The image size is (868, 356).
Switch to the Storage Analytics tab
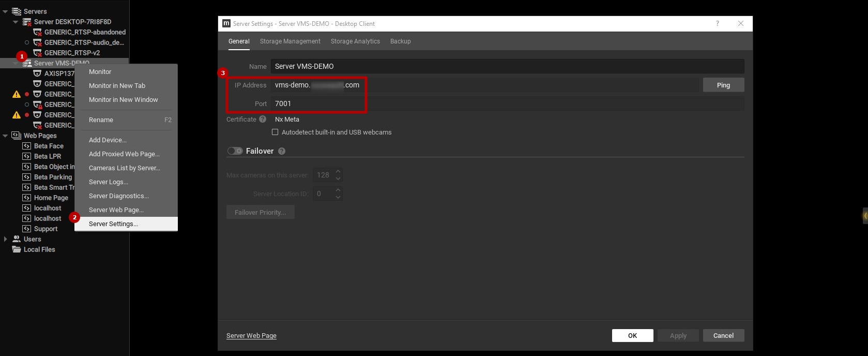coord(355,41)
